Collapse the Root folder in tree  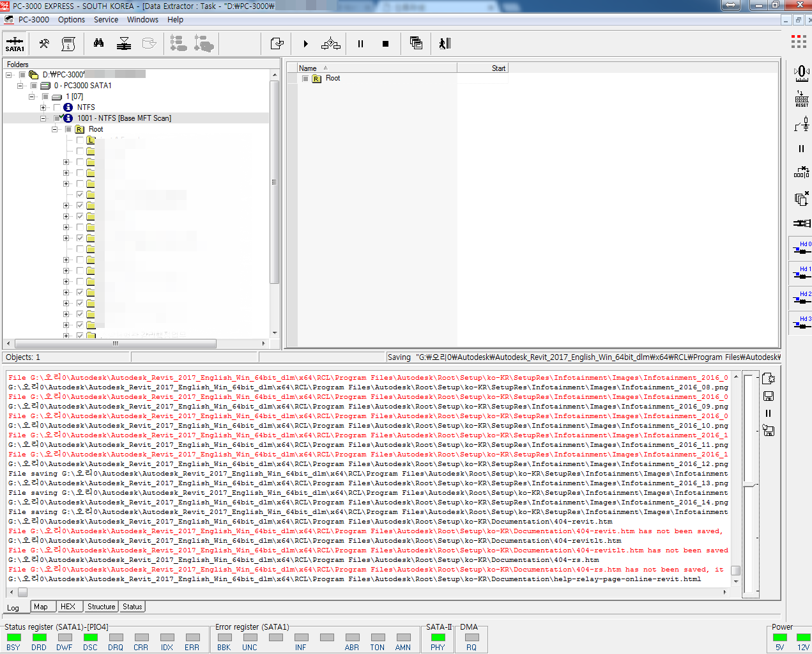coord(55,129)
